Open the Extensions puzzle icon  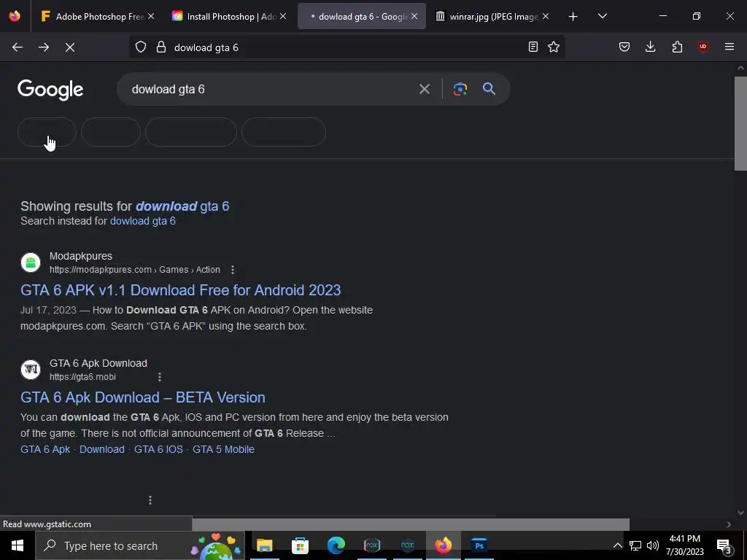677,47
